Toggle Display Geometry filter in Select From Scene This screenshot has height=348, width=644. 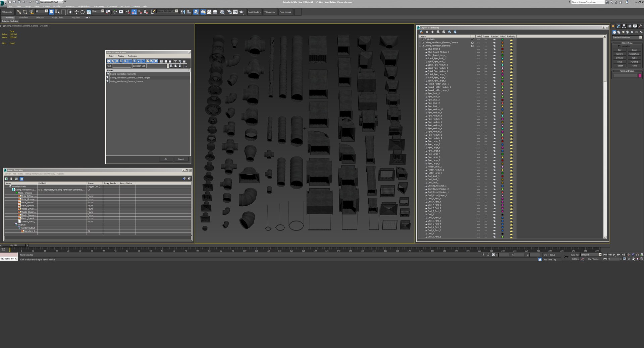[x=109, y=61]
